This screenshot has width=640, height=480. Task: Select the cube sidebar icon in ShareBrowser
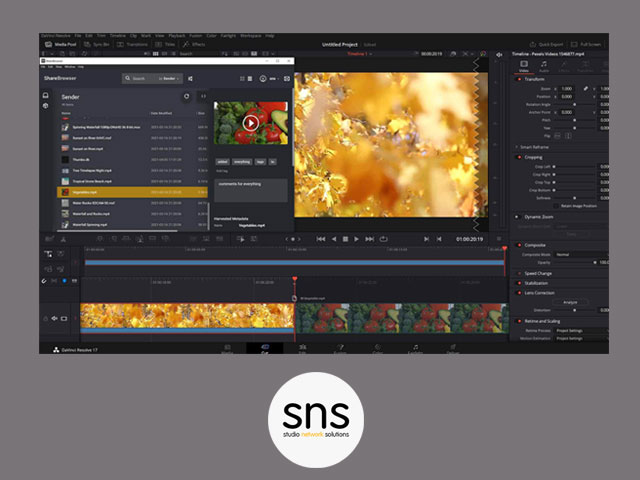(x=46, y=106)
